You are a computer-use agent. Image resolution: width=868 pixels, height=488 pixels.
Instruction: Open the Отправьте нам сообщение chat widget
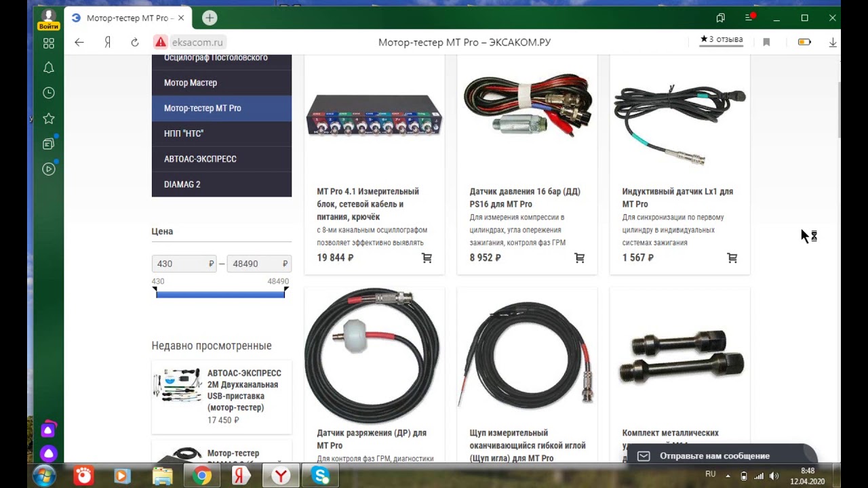pyautogui.click(x=722, y=455)
